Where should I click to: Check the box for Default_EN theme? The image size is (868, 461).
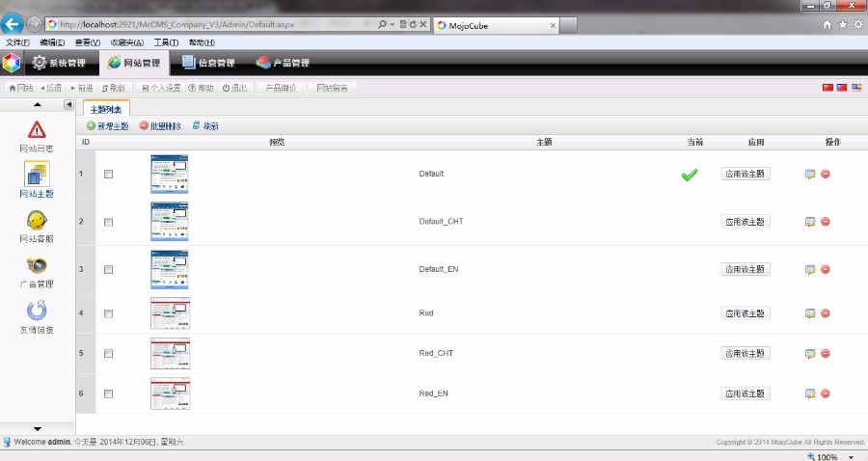click(108, 269)
